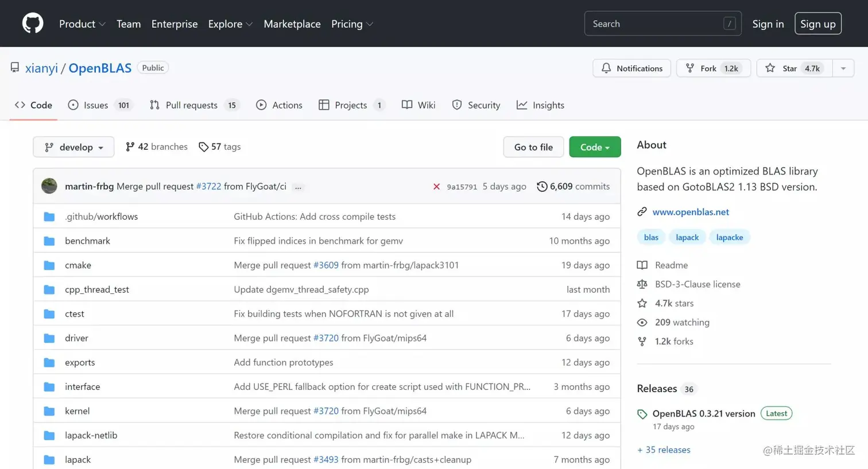Open the star lists dropdown arrow
Viewport: 868px width, 469px height.
(x=843, y=68)
